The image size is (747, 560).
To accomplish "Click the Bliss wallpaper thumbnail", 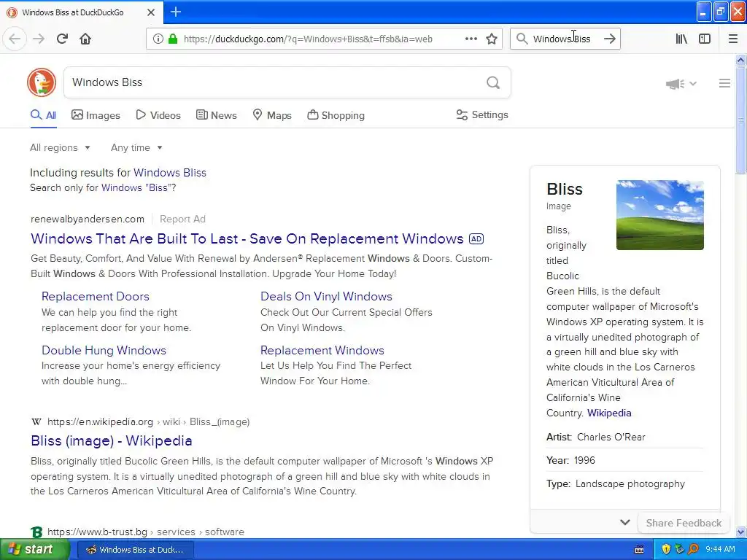I will pos(659,215).
